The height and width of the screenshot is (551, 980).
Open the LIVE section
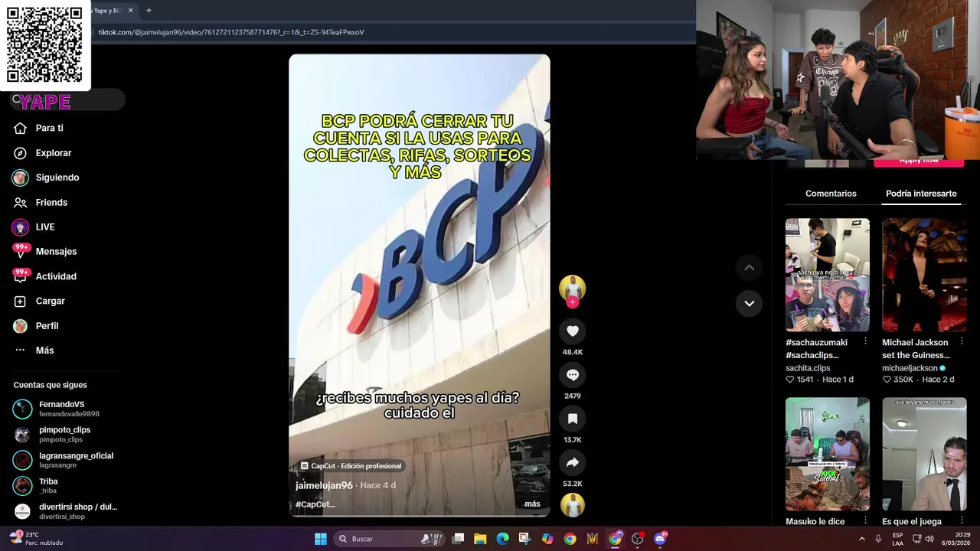tap(45, 227)
